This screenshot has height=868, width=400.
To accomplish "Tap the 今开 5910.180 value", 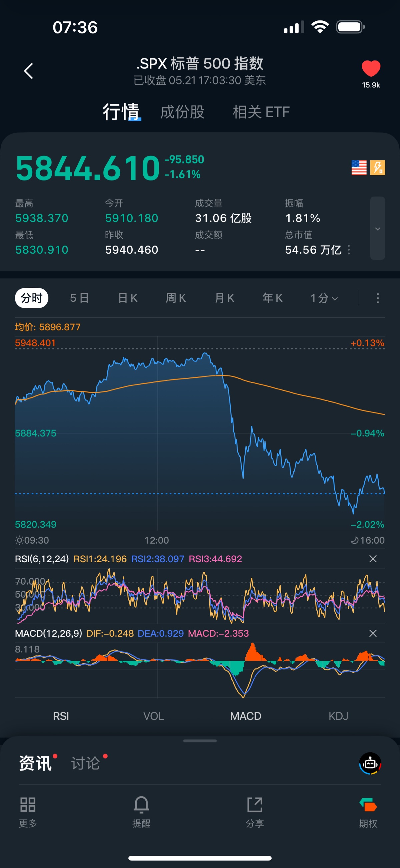I will point(132,218).
